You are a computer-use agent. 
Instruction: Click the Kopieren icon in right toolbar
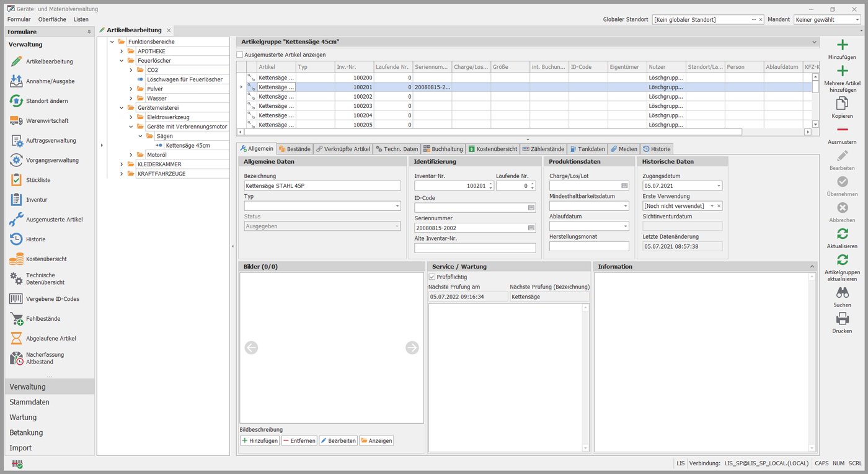[842, 104]
